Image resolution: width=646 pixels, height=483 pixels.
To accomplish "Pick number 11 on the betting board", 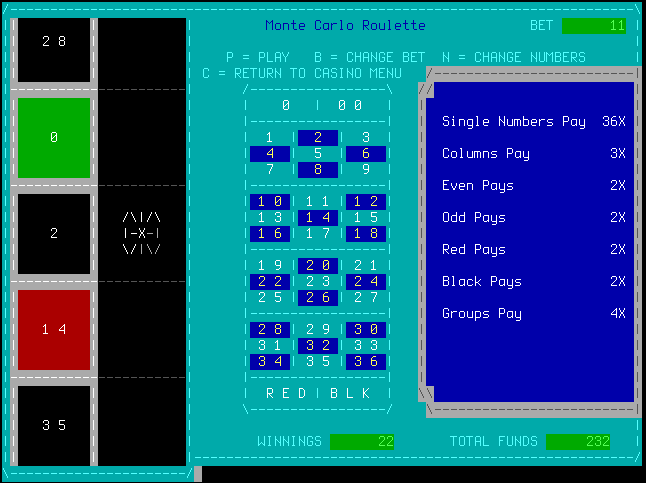I will (318, 202).
